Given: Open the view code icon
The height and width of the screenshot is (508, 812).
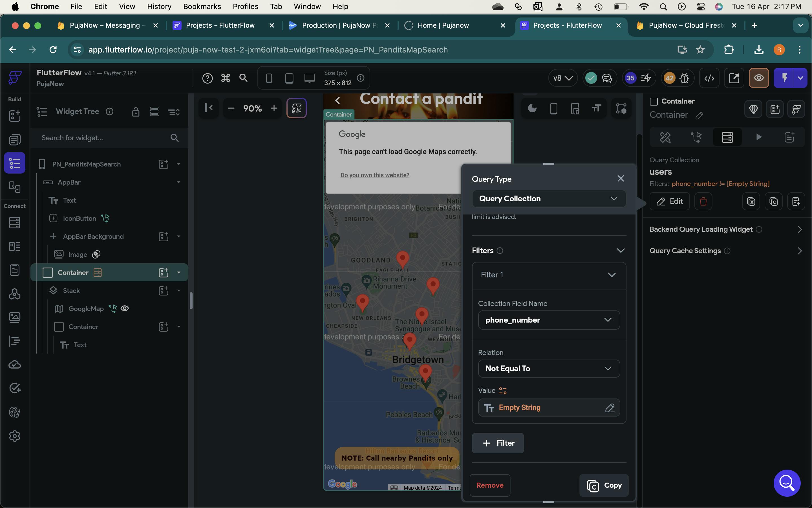Looking at the screenshot, I should pos(709,78).
